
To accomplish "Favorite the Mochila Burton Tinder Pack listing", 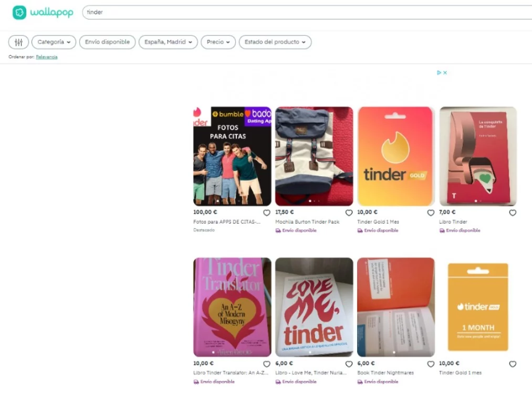I will 349,213.
